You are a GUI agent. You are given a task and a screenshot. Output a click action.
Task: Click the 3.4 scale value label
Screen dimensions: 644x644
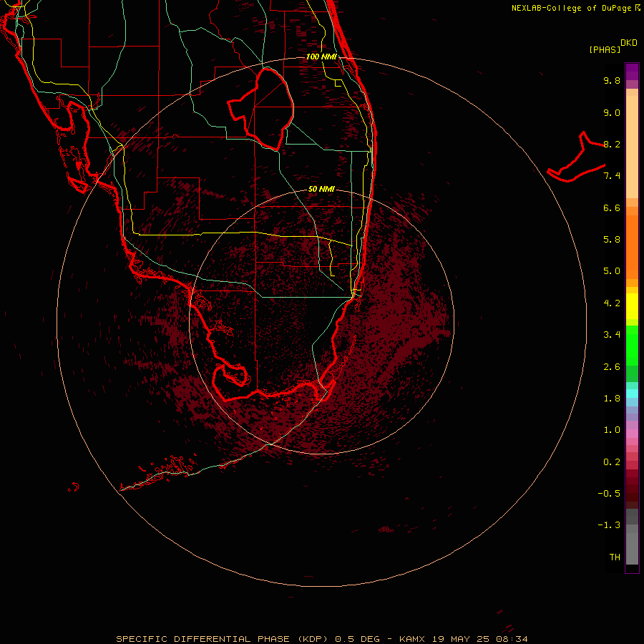pos(612,335)
